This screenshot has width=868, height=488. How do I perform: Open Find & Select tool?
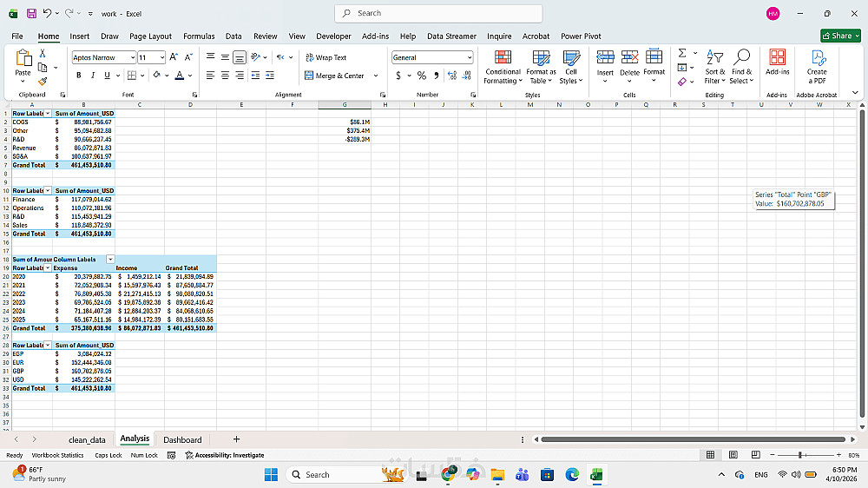[741, 67]
